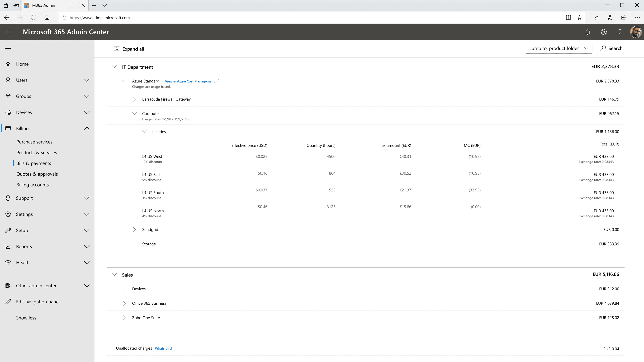
Task: Open the notifications bell
Action: [587, 32]
